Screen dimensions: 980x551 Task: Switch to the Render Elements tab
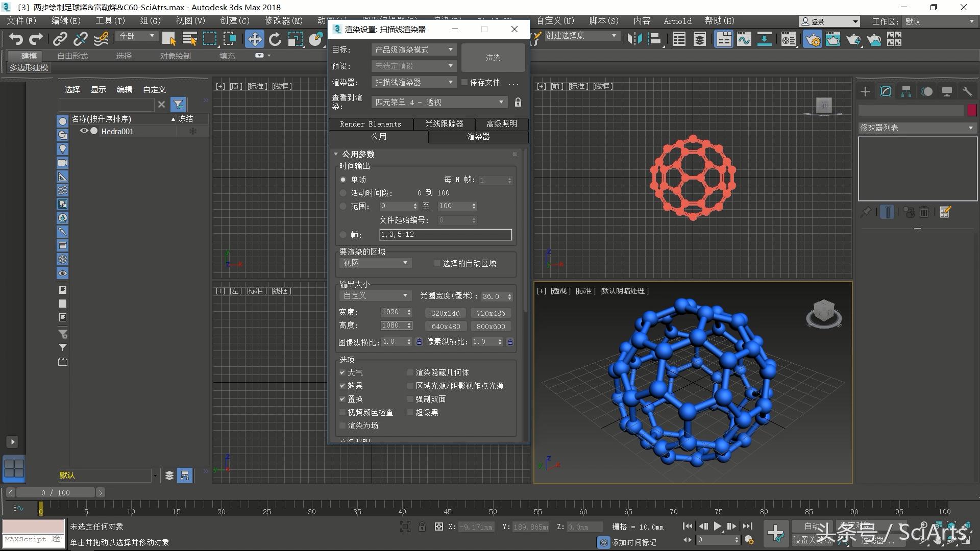[371, 124]
